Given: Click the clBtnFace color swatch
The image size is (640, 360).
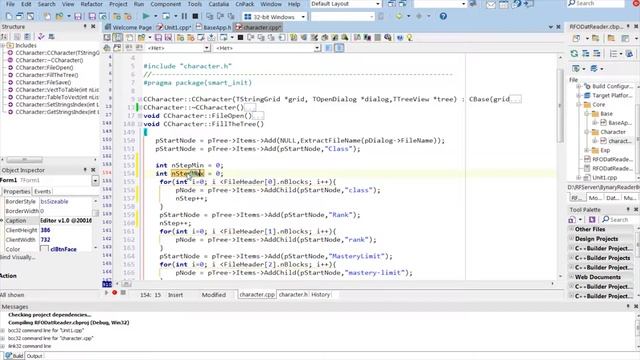Looking at the screenshot, I should click(x=44, y=249).
